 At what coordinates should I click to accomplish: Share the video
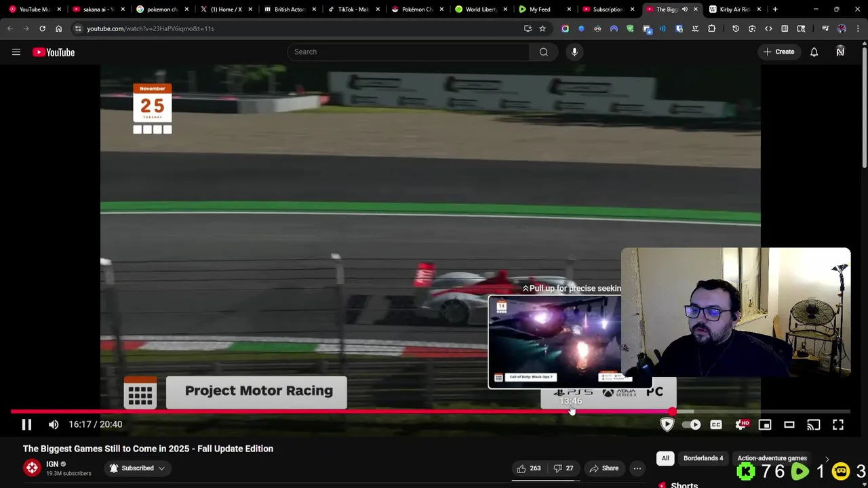tap(604, 468)
